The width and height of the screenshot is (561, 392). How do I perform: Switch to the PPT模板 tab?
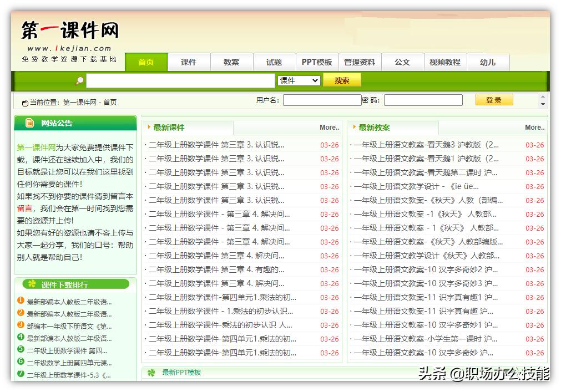(317, 62)
